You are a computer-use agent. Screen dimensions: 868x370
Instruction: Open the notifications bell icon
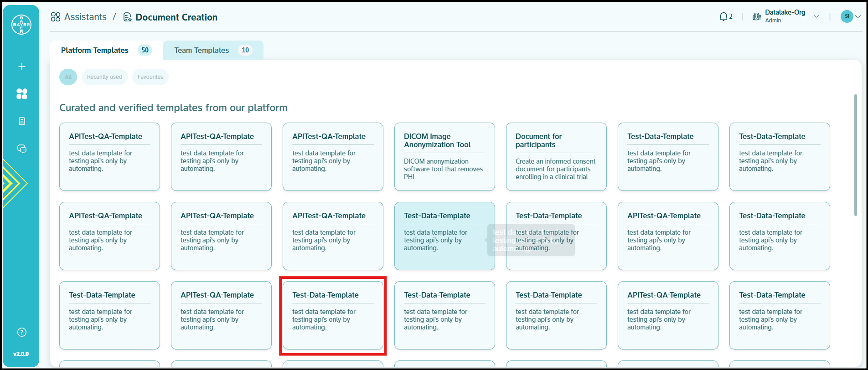723,17
